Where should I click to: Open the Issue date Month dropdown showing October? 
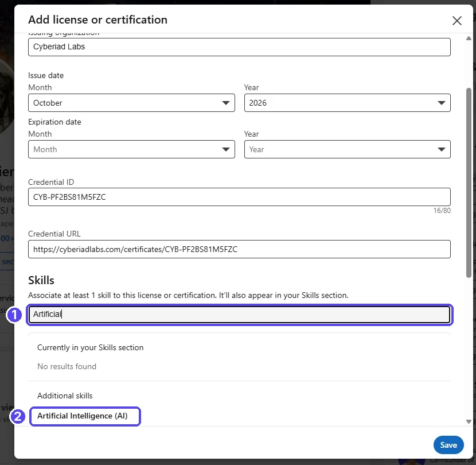point(131,103)
